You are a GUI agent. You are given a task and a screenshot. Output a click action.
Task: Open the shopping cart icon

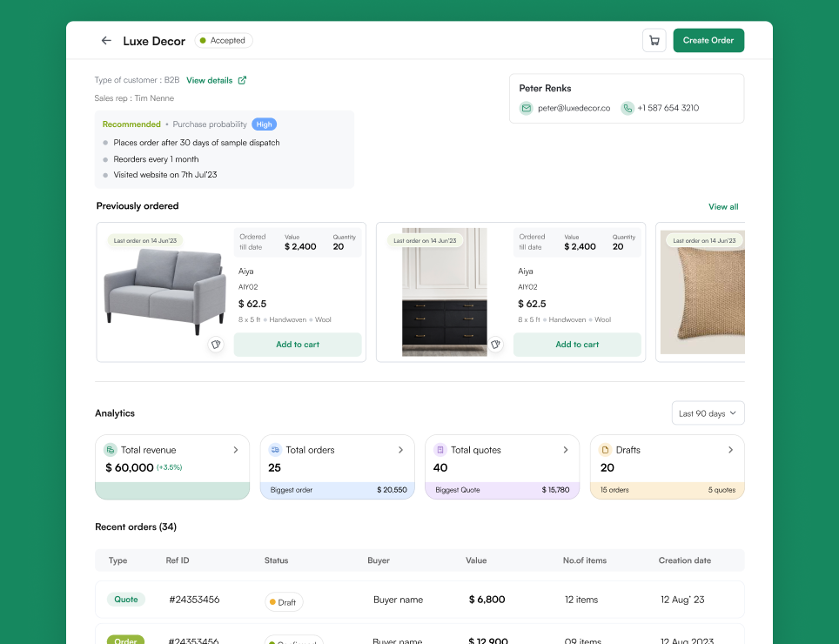point(654,40)
